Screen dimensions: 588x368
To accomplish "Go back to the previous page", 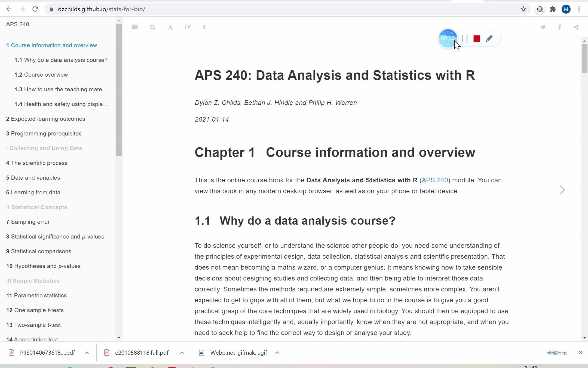I will (9, 9).
